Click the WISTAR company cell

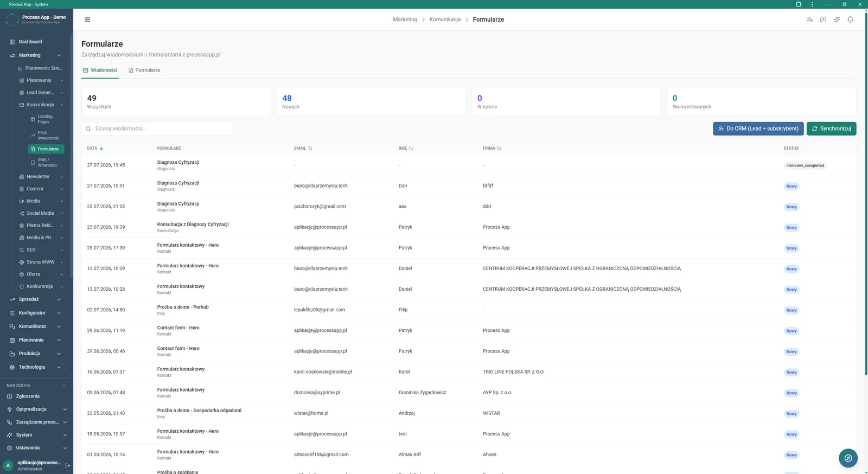click(491, 413)
